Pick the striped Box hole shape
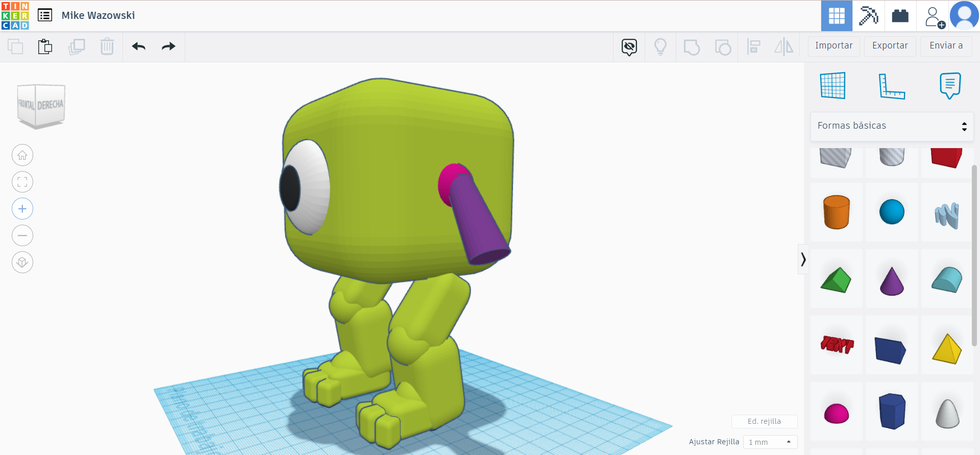 pyautogui.click(x=836, y=157)
